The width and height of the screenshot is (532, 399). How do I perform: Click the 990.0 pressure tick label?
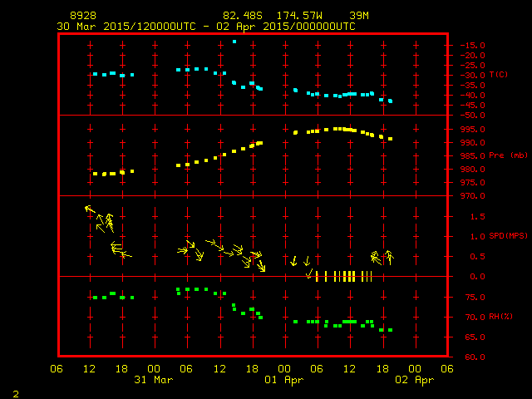pos(473,143)
